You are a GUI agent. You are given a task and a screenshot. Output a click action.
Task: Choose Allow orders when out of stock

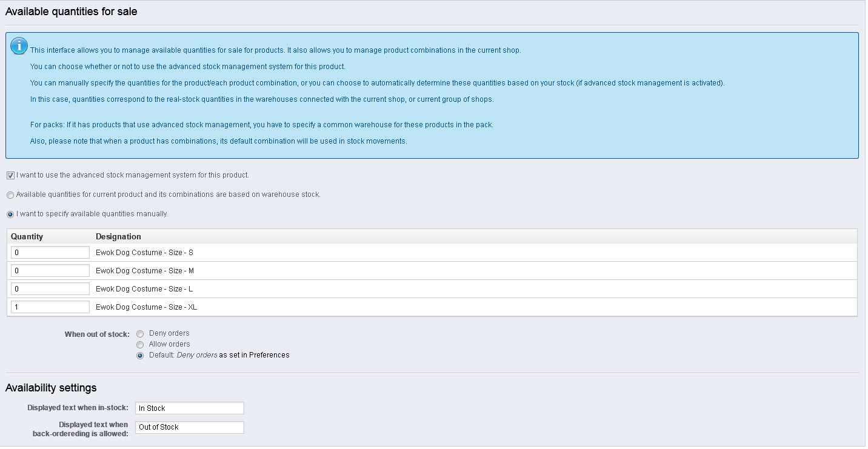[x=140, y=345]
